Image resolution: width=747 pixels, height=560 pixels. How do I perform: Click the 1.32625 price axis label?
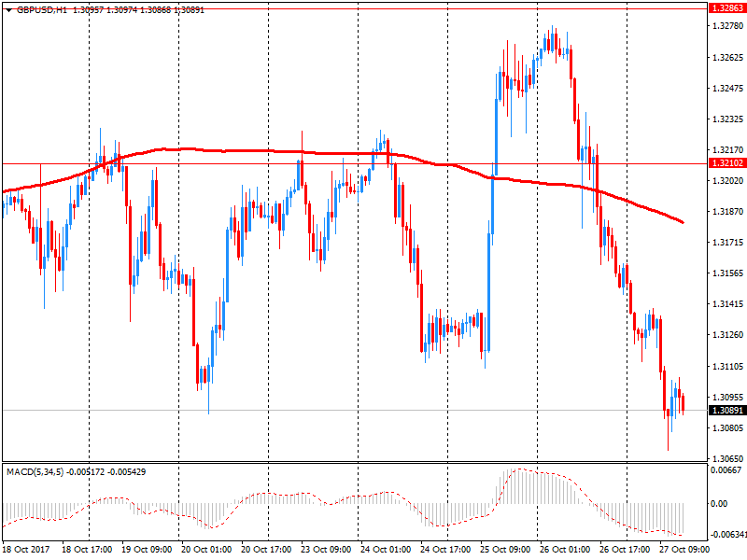728,58
